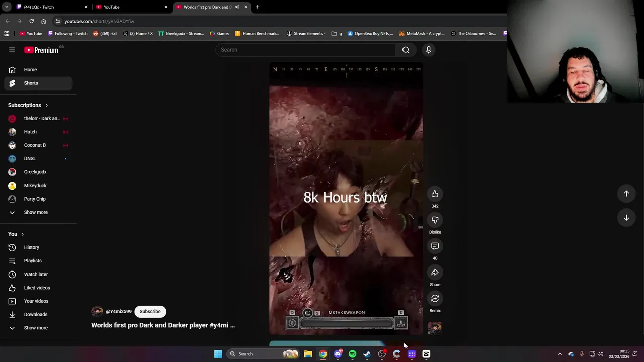The width and height of the screenshot is (644, 362).
Task: Open the Human Benchmark bookmark
Action: (x=257, y=34)
